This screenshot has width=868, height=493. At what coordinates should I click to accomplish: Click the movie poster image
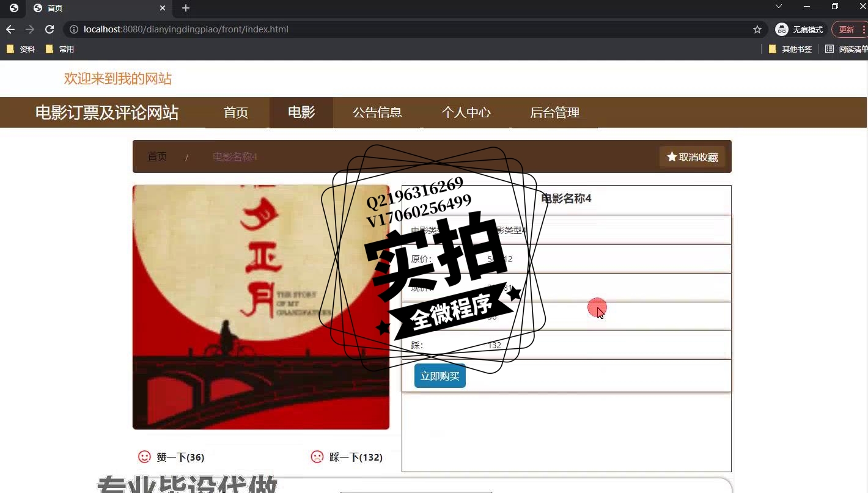(x=261, y=307)
